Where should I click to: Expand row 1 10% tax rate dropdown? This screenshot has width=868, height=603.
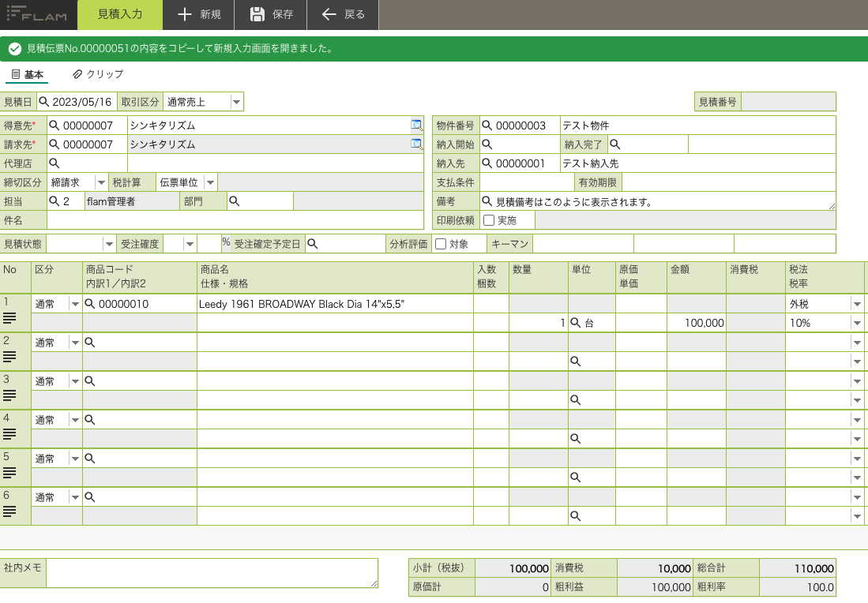click(x=857, y=323)
